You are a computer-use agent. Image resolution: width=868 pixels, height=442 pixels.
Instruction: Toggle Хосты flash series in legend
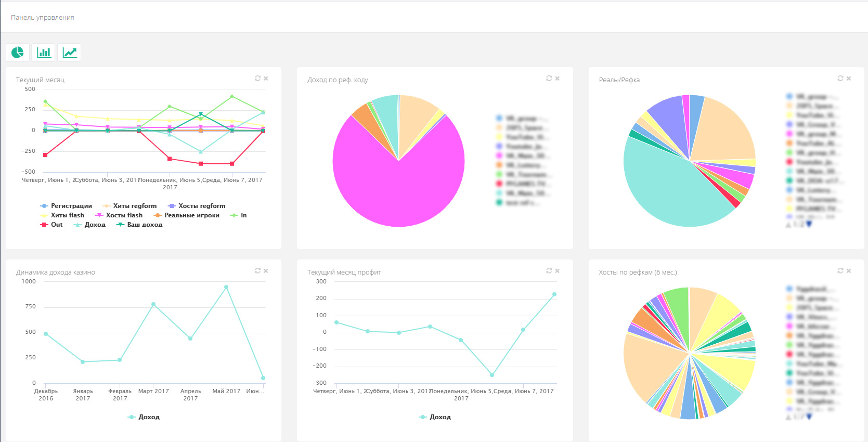(119, 215)
